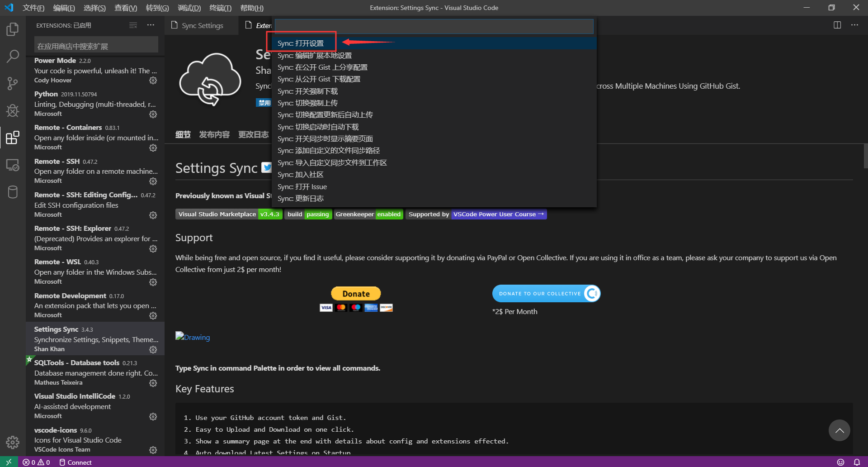Click the Drawing image link
Image resolution: width=868 pixels, height=467 pixels.
pos(193,337)
